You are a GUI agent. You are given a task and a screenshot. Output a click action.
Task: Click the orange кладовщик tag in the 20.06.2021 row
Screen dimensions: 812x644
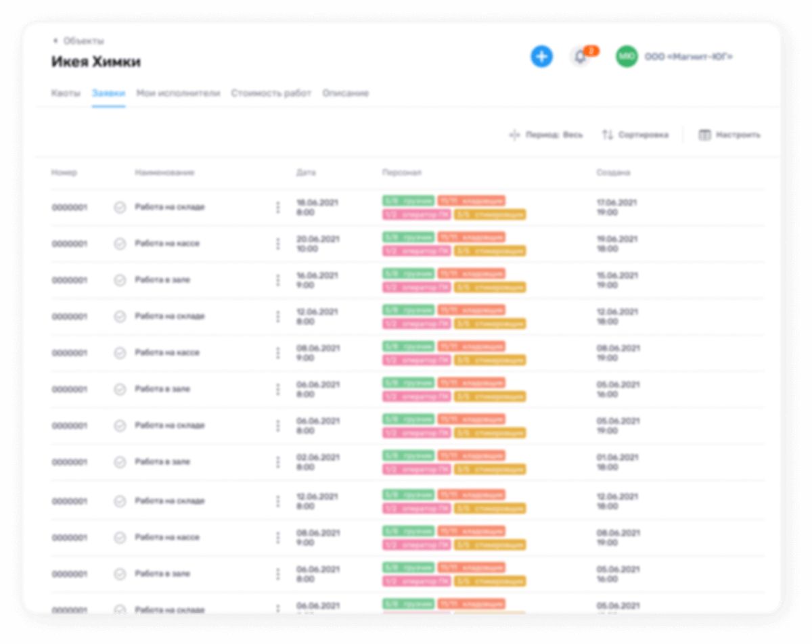point(471,237)
